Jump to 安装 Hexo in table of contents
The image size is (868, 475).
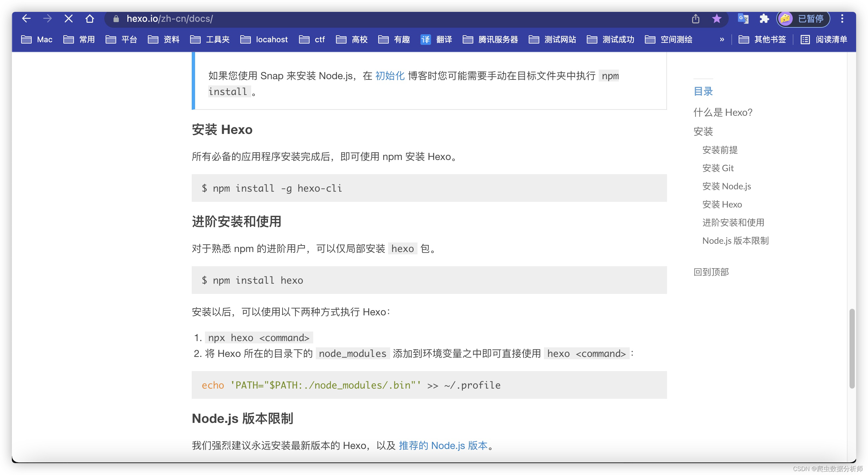[722, 205]
